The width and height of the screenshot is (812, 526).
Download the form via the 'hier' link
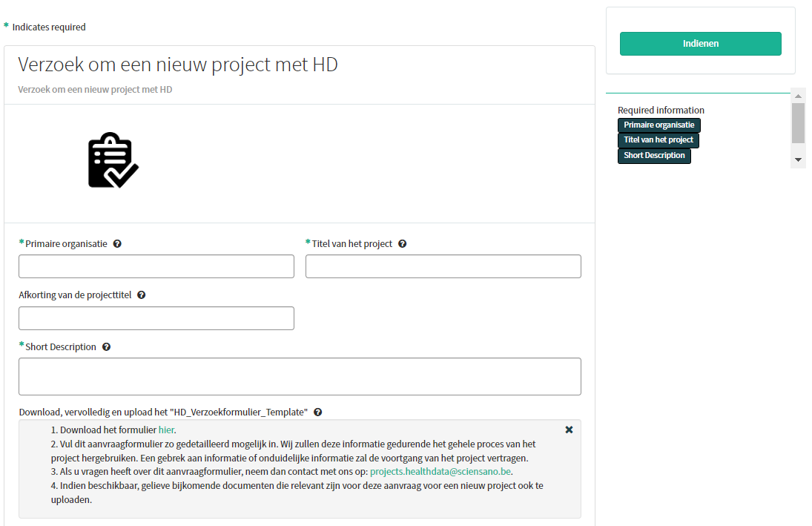point(166,430)
